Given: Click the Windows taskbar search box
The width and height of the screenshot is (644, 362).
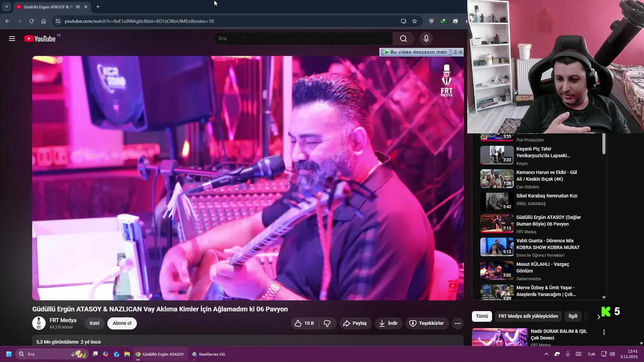Looking at the screenshot, I should pos(52,354).
